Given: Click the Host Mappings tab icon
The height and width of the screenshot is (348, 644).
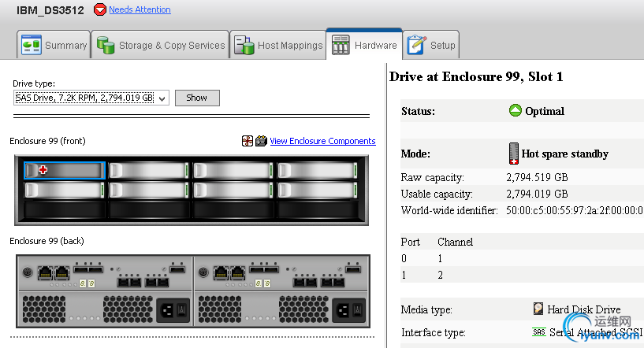Looking at the screenshot, I should point(244,45).
